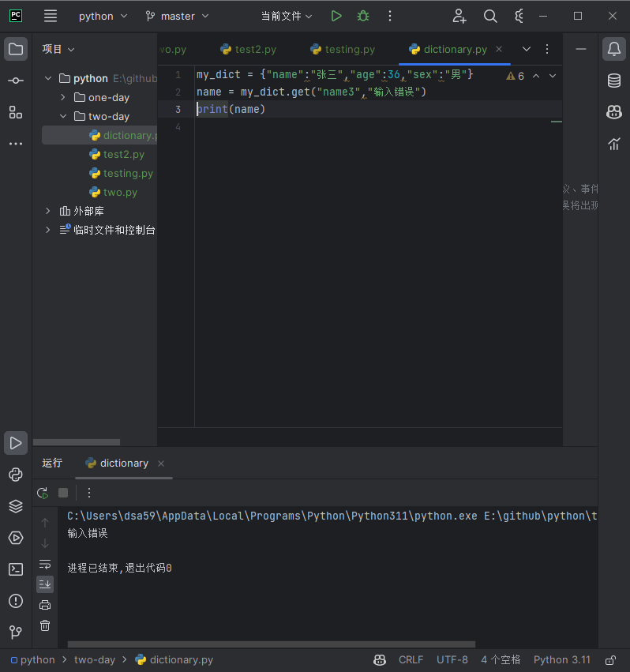Click the Python 3.11 interpreter selector

pos(561,660)
